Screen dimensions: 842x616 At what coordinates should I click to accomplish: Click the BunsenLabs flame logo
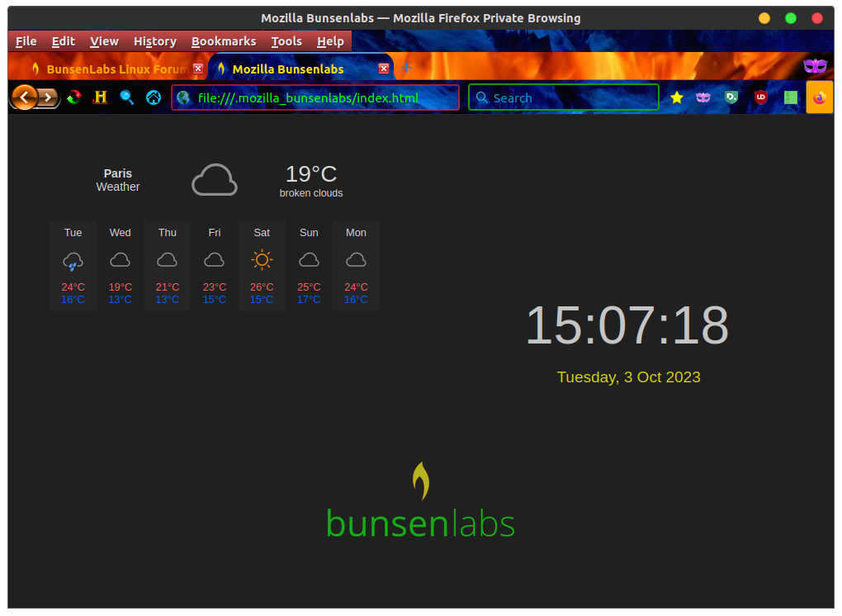421,481
